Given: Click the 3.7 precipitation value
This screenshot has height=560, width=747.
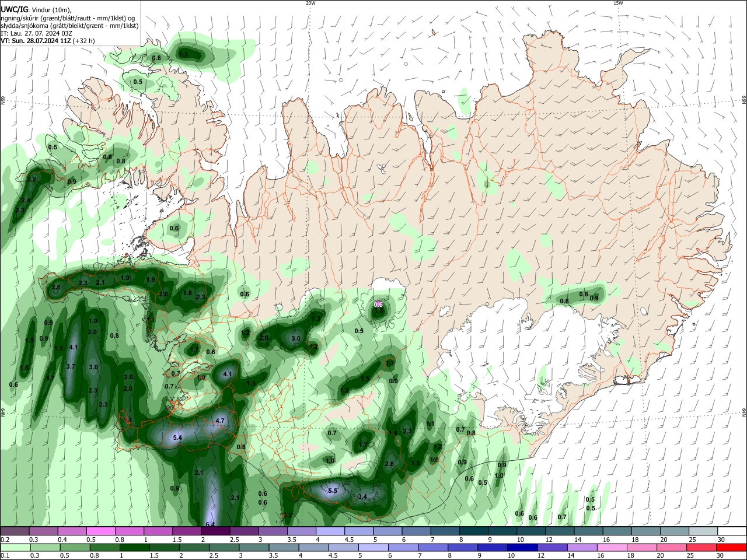Looking at the screenshot, I should coord(71,366).
